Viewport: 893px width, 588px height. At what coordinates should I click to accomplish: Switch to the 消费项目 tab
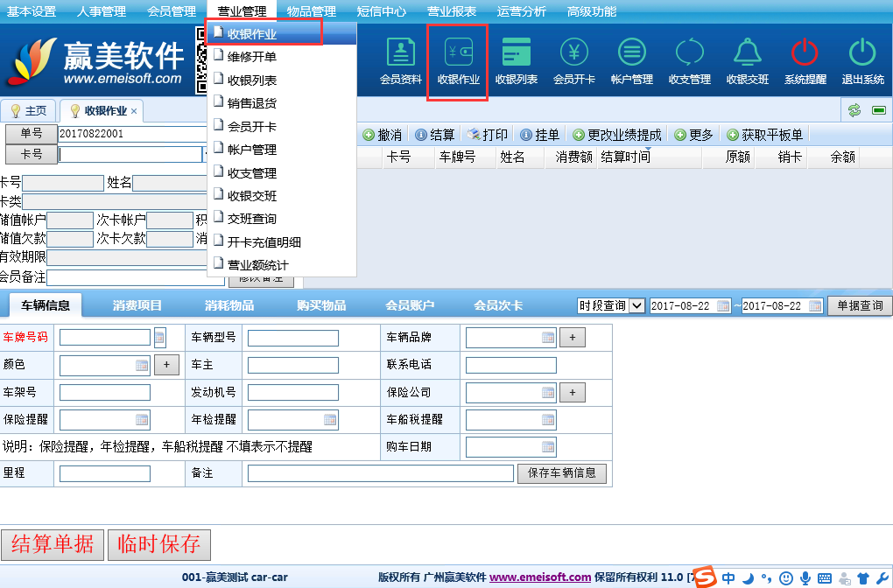(137, 305)
